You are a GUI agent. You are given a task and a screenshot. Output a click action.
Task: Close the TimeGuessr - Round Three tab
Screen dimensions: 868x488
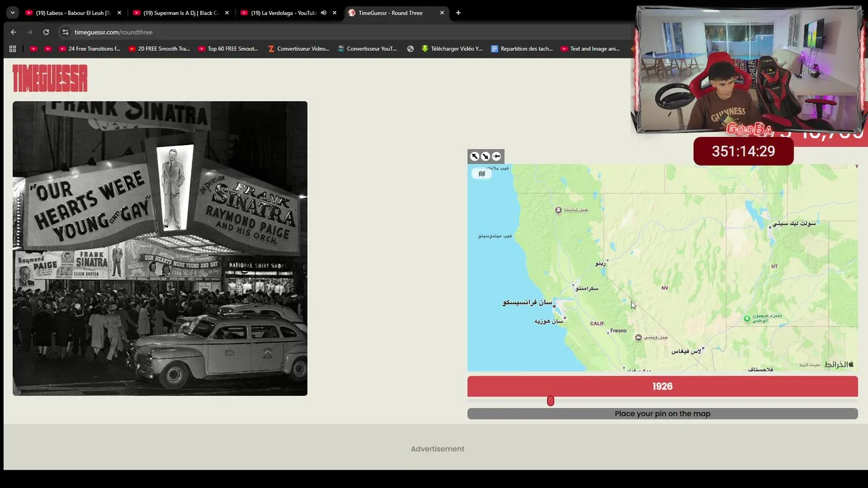(442, 12)
